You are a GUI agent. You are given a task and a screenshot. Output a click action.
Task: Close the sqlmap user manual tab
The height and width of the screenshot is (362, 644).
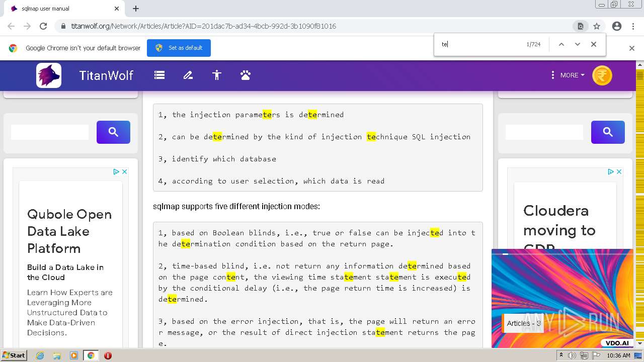pyautogui.click(x=117, y=9)
